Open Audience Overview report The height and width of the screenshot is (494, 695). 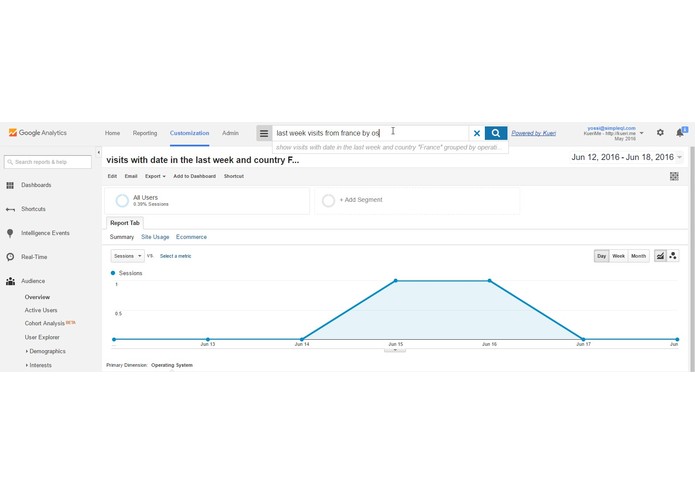37,297
